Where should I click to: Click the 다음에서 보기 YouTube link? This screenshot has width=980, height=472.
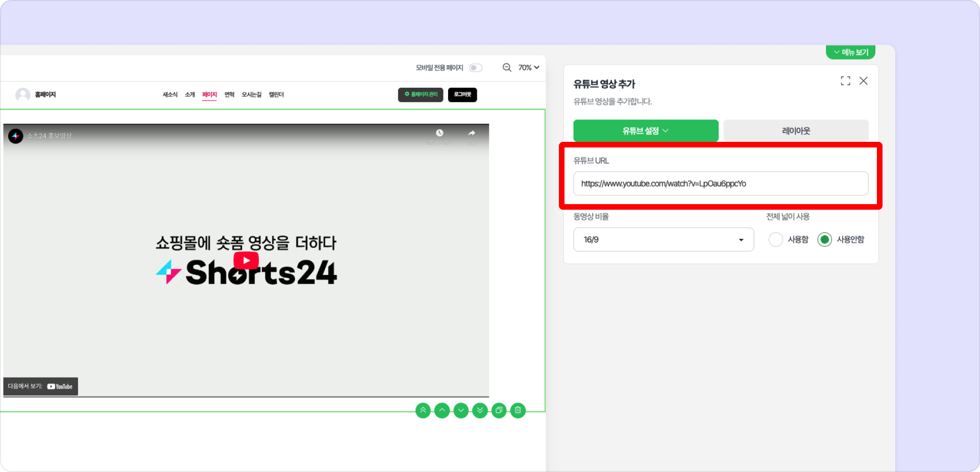(x=41, y=386)
